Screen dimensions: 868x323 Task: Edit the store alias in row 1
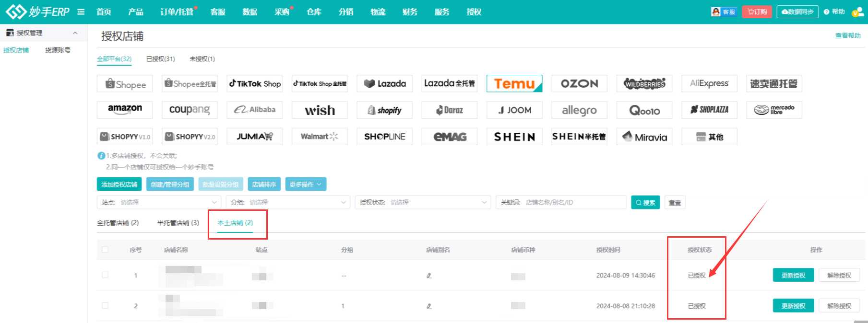[x=429, y=276]
